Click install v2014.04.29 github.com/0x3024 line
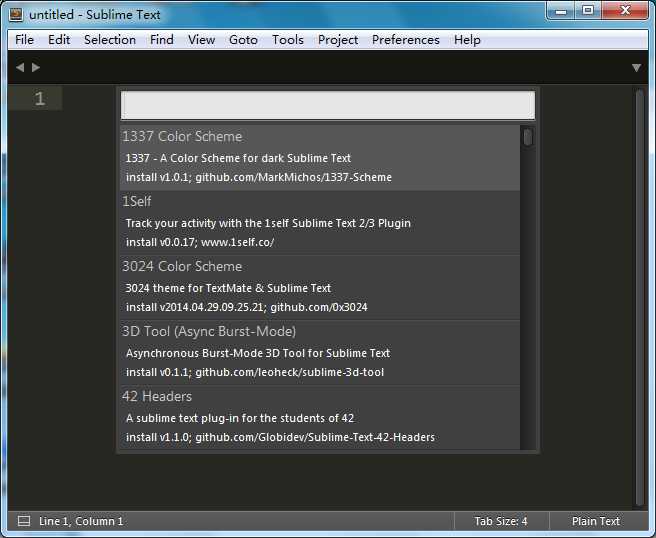 coord(246,307)
